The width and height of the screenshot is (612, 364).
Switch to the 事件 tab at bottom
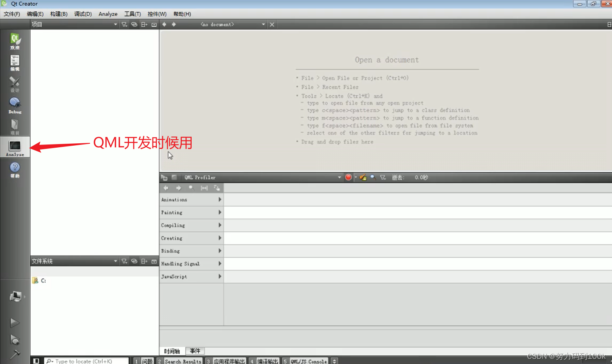tap(195, 351)
